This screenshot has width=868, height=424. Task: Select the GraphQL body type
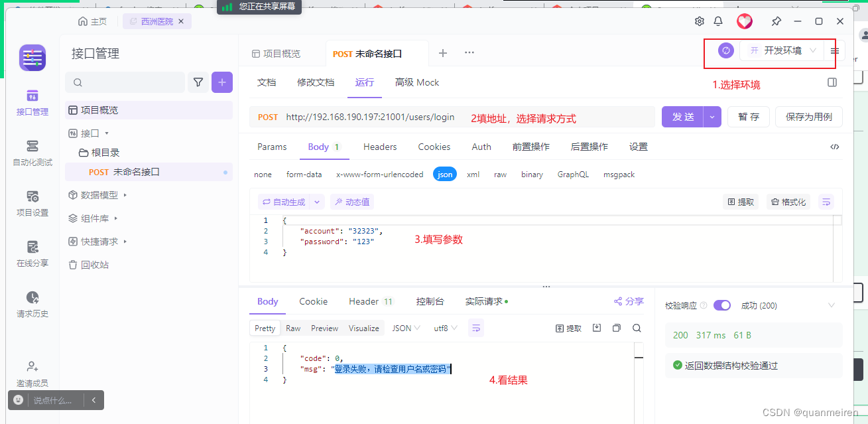click(573, 175)
